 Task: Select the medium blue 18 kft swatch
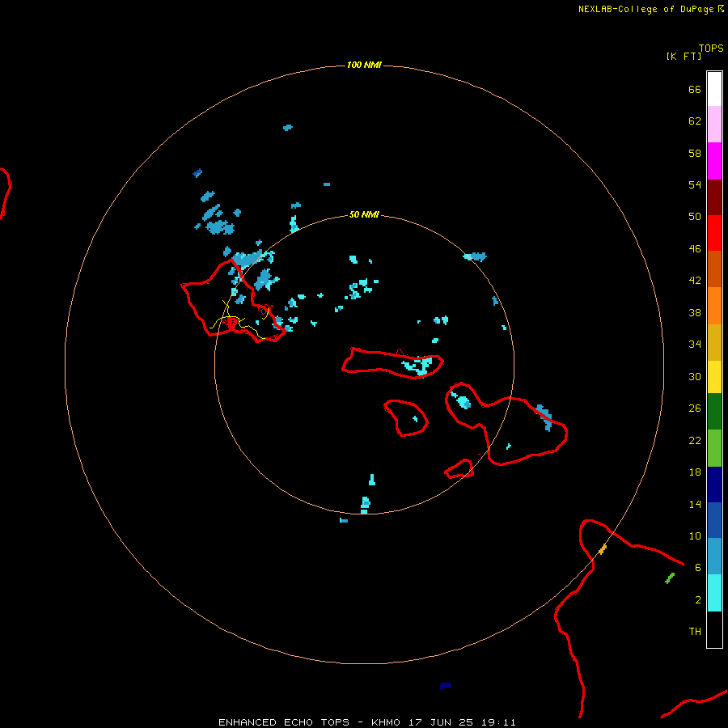pyautogui.click(x=714, y=520)
